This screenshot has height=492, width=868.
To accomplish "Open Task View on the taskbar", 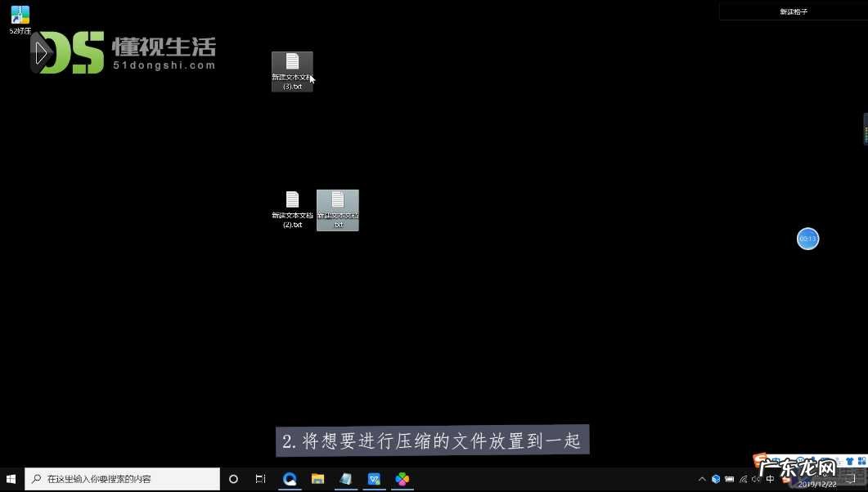I will tap(260, 479).
